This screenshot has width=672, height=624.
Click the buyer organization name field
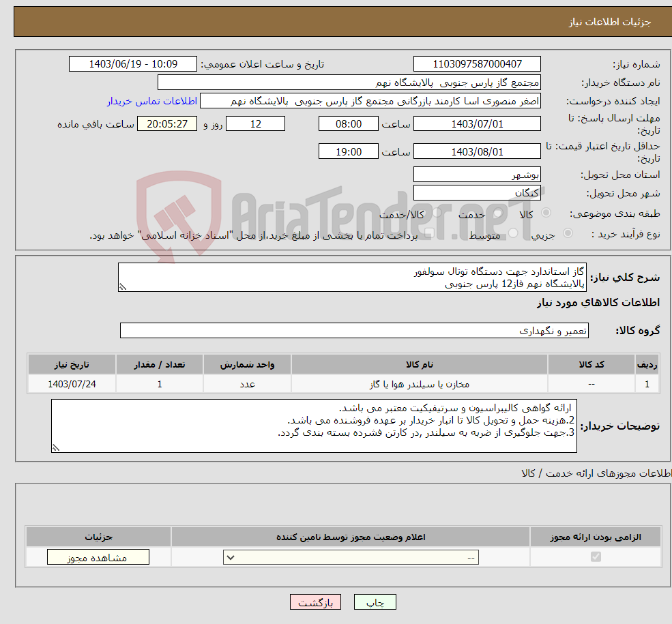(349, 83)
